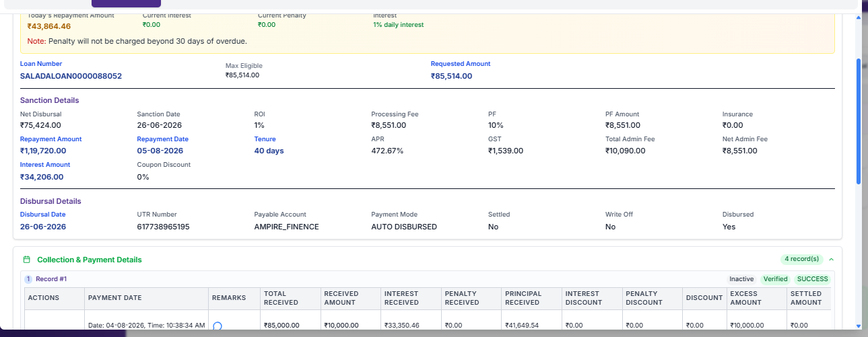Image resolution: width=868 pixels, height=337 pixels.
Task: Click the calendar icon beside Collection & Payment Details
Action: 27,260
